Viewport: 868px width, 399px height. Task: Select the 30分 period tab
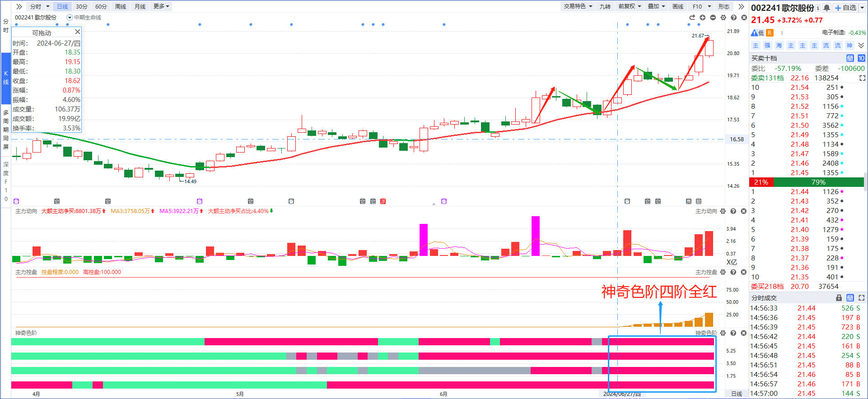coord(82,6)
